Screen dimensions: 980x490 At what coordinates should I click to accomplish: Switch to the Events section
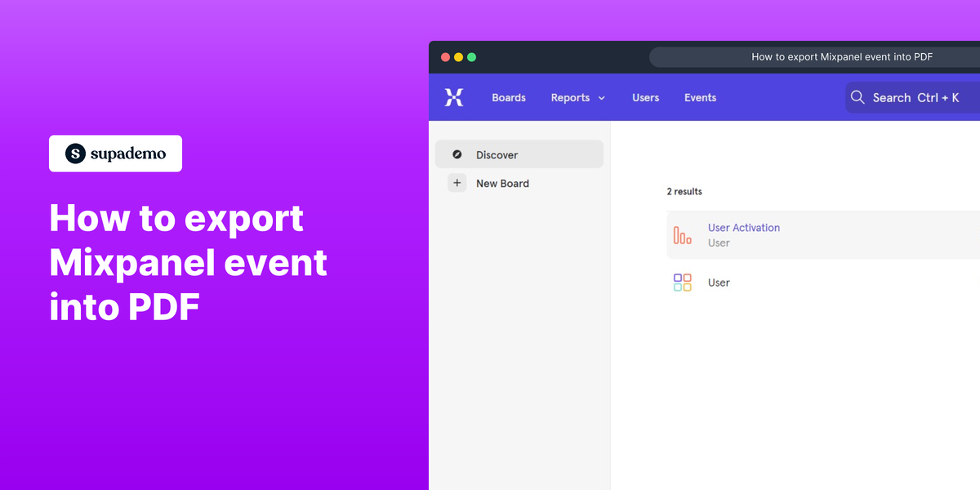700,97
